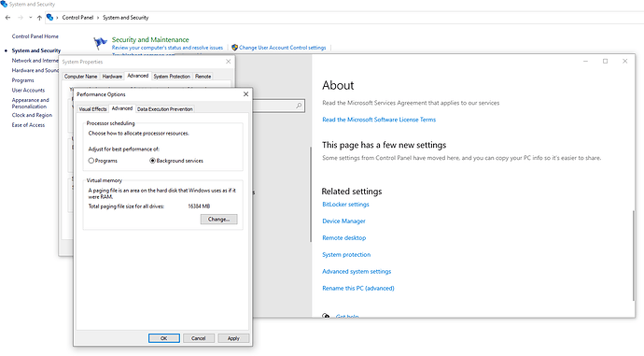The height and width of the screenshot is (356, 644).
Task: Open Advanced system settings link
Action: point(357,271)
